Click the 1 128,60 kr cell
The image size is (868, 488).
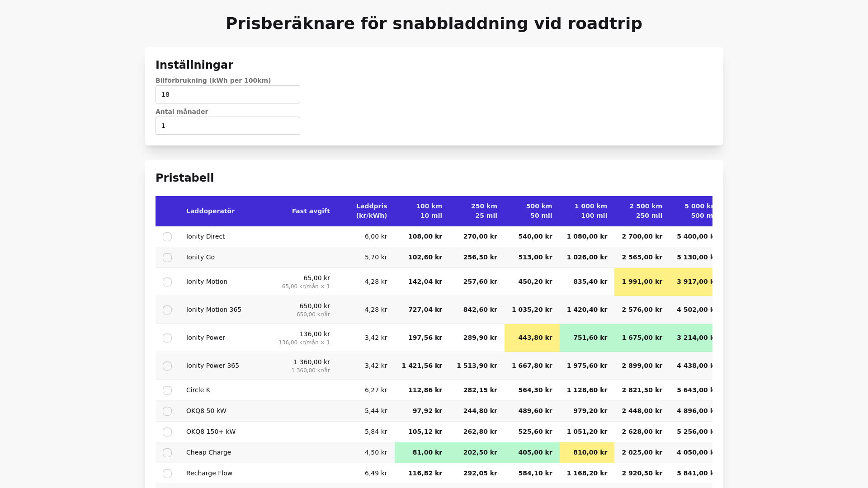tap(587, 390)
